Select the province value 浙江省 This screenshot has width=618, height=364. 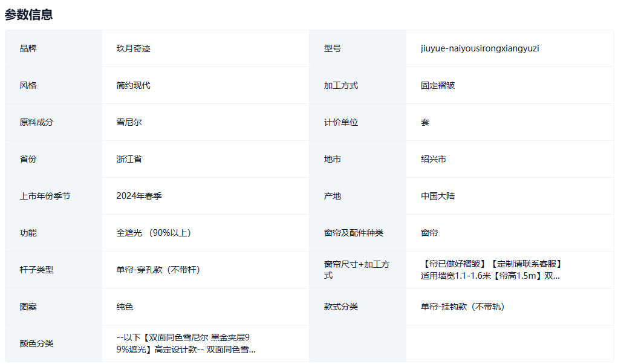[x=129, y=159]
